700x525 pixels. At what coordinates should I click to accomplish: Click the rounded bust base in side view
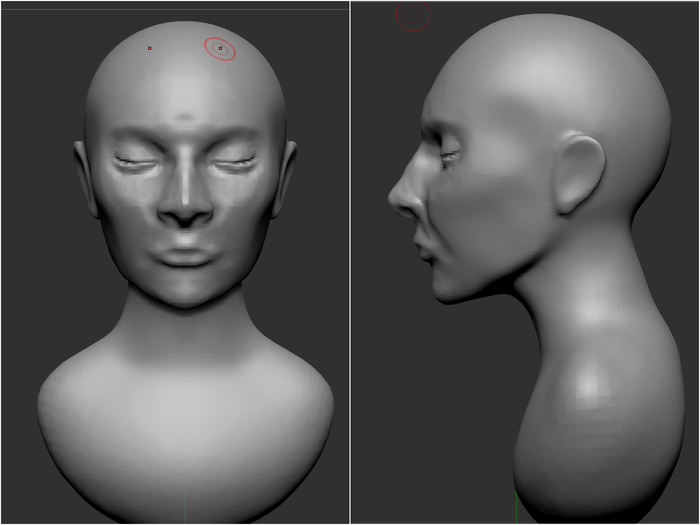click(x=590, y=420)
